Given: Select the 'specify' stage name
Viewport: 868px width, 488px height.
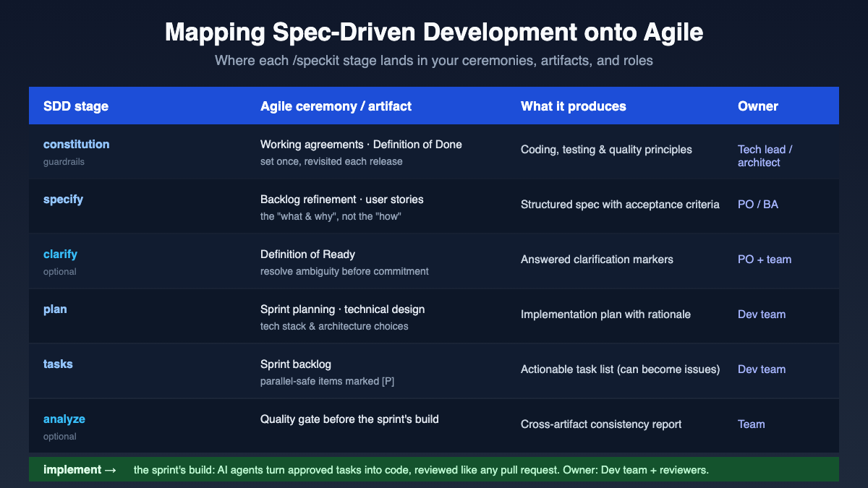Looking at the screenshot, I should [63, 199].
